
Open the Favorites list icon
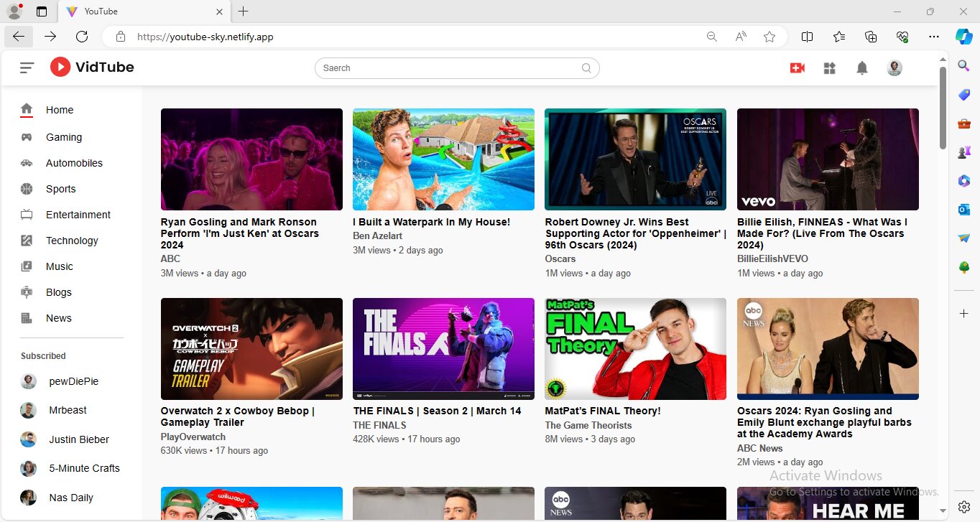click(x=839, y=37)
